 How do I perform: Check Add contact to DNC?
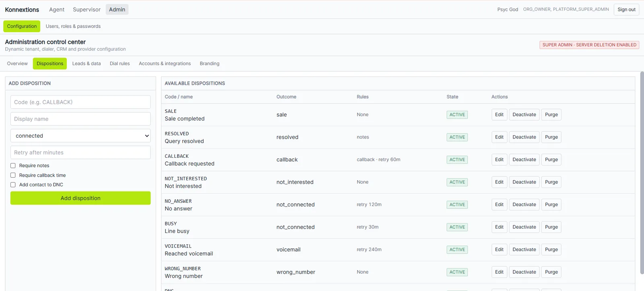pyautogui.click(x=13, y=185)
